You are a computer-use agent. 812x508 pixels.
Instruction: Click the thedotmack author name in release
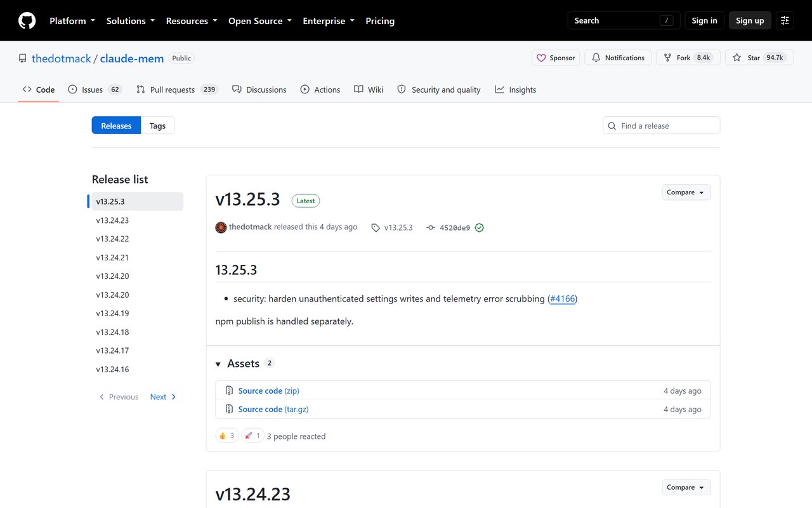(250, 227)
